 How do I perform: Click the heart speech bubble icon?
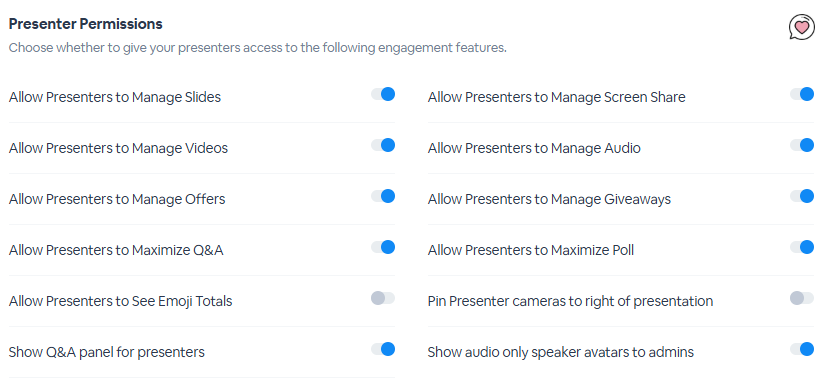click(802, 27)
